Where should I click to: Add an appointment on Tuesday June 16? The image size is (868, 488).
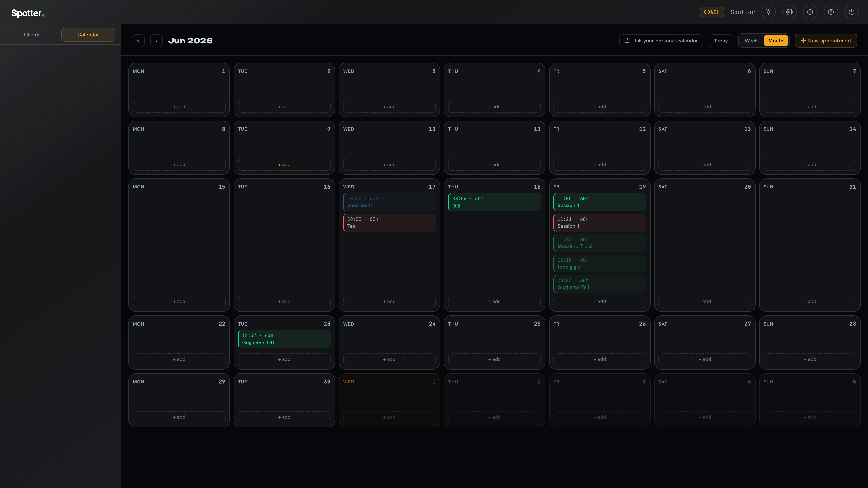click(284, 301)
